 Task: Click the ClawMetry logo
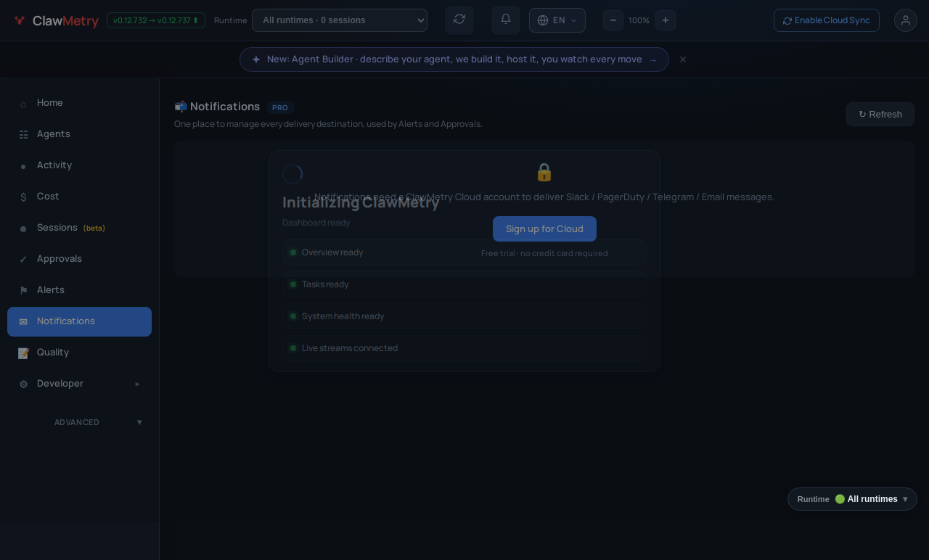pos(56,20)
